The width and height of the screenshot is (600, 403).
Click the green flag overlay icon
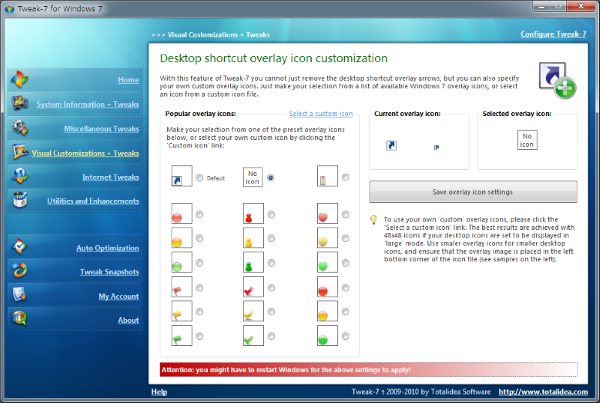(182, 335)
